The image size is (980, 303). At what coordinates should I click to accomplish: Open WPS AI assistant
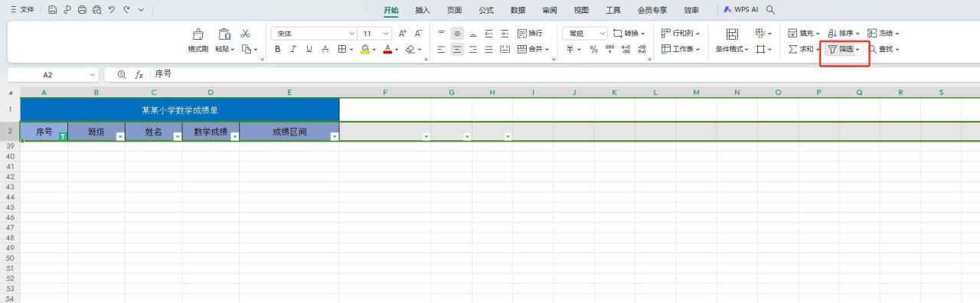(x=741, y=10)
